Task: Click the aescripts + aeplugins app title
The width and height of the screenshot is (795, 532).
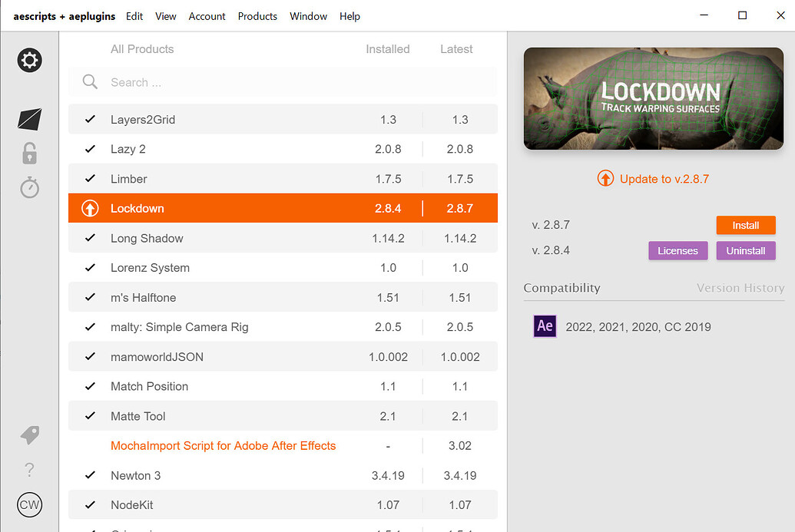Action: pyautogui.click(x=65, y=16)
